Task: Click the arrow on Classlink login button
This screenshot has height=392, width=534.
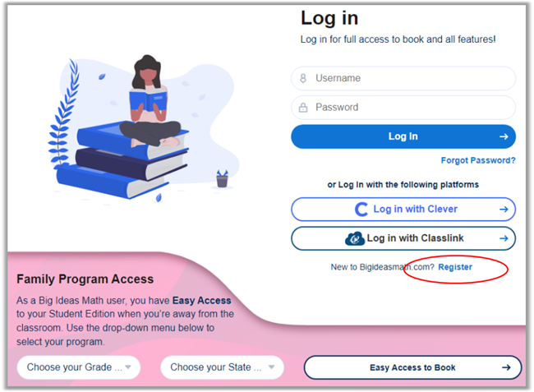Action: [504, 238]
